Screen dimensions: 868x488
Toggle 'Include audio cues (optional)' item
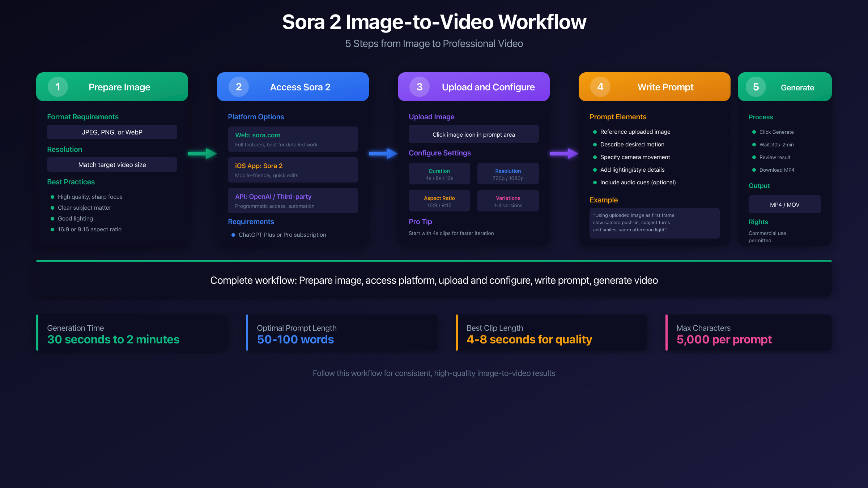pos(638,182)
